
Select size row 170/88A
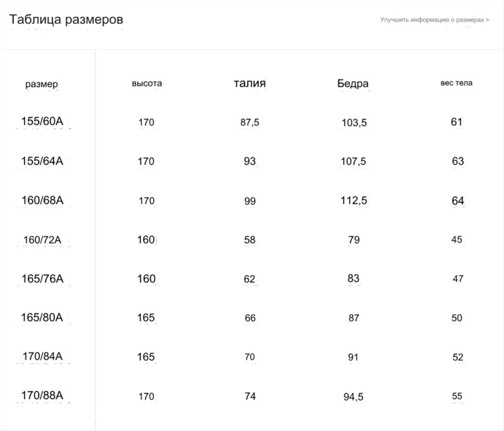click(42, 395)
